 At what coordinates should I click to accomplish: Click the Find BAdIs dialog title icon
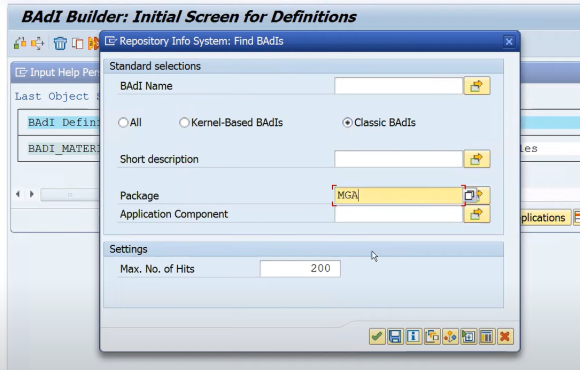111,41
